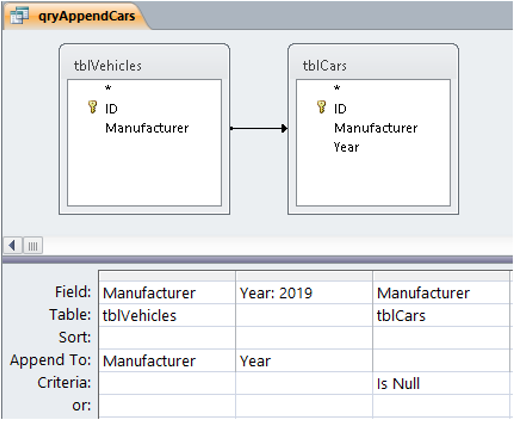Screen dimensions: 514x421
Task: Click the horizontal scrollbar thumb
Action: 33,246
